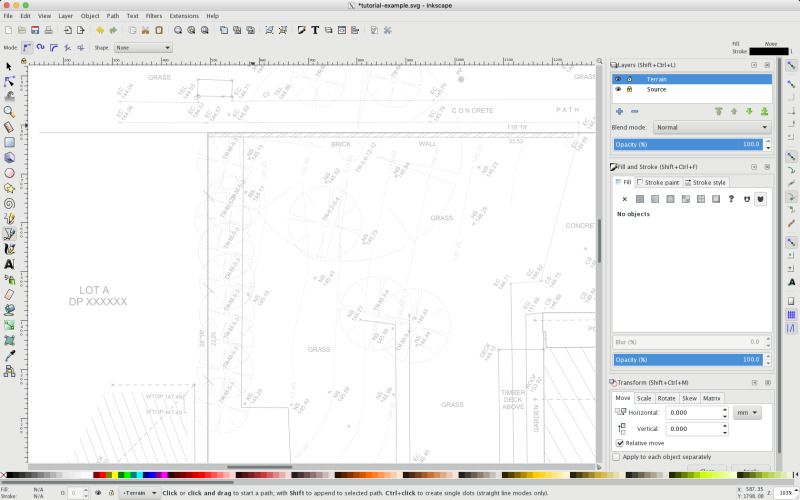Screen dimensions: 800x500
Task: Open the Scale tab in Transform
Action: (644, 398)
